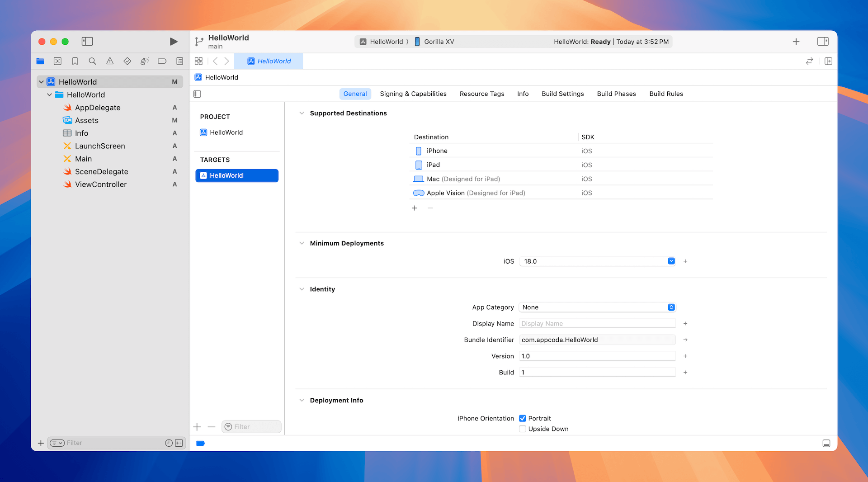Viewport: 868px width, 482px height.
Task: Toggle the debug area button bottom right
Action: [826, 444]
